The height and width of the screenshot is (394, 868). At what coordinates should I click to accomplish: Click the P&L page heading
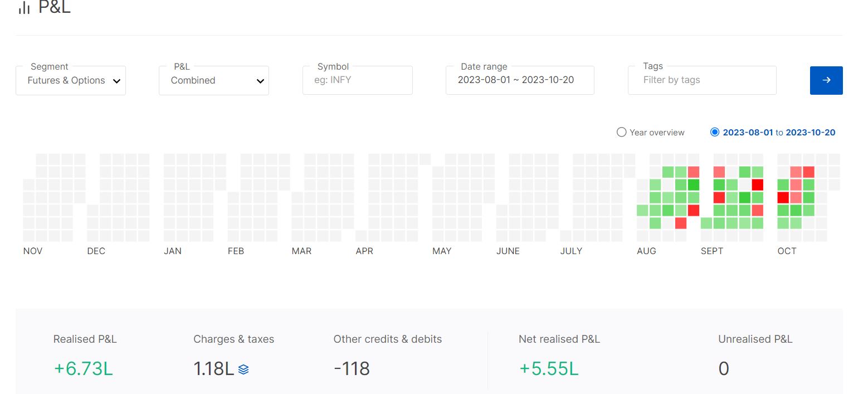pyautogui.click(x=55, y=7)
